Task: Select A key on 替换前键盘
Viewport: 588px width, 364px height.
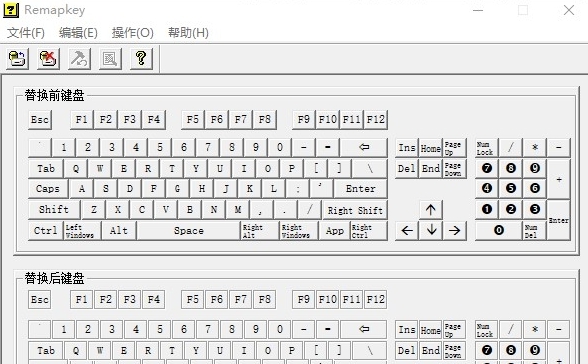Action: [x=82, y=189]
